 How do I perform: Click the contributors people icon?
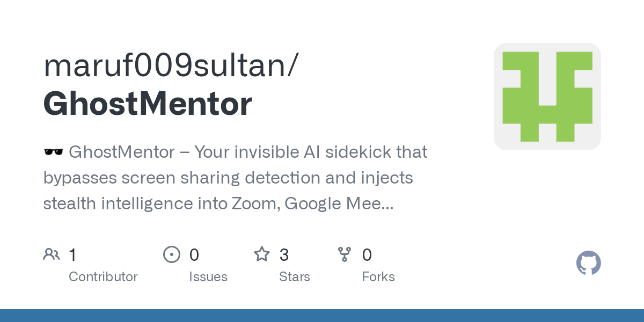pos(52,254)
